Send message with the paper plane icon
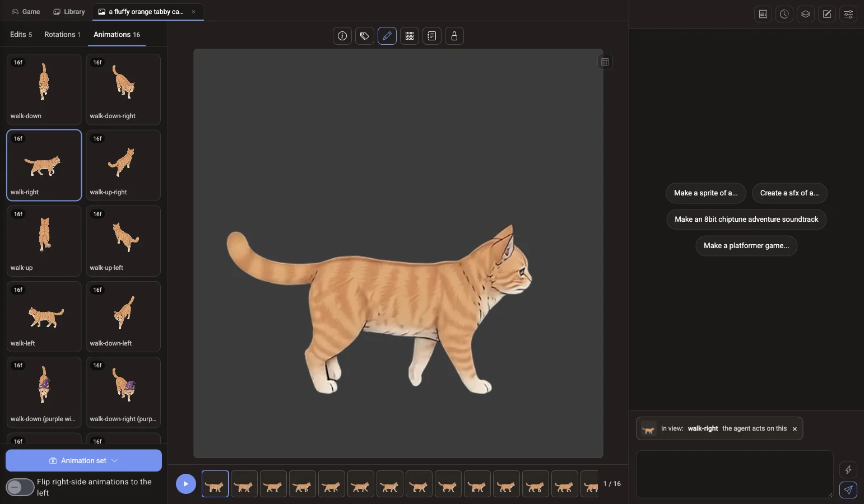Viewport: 864px width, 504px height. (848, 489)
